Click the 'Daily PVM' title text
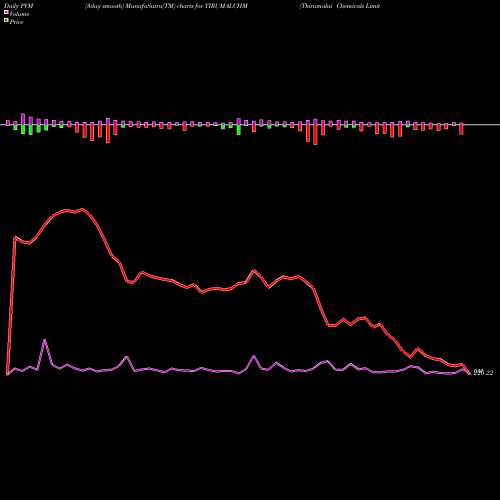Viewport: 500px width, 500px height. click(19, 6)
